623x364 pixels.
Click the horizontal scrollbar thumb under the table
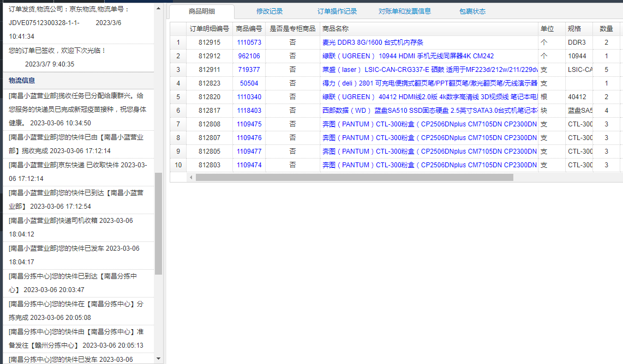tap(355, 178)
